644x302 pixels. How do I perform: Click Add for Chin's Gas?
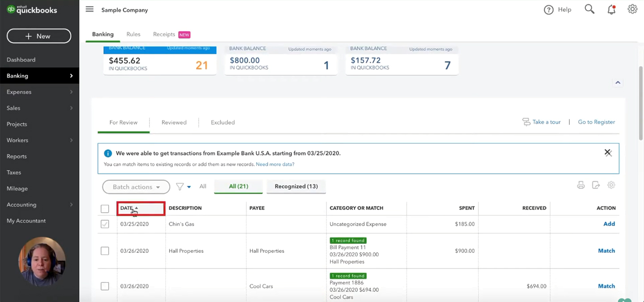click(609, 224)
